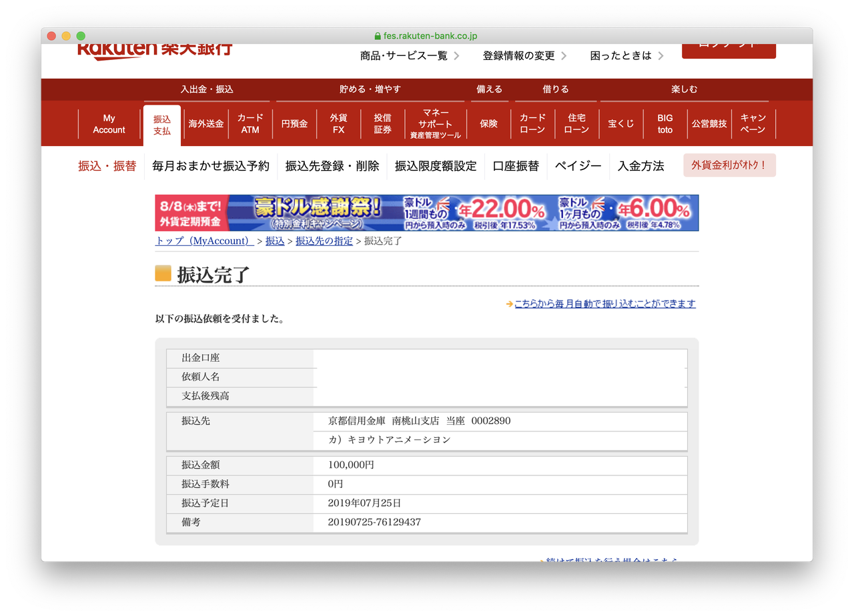Go to the カードローン tab
This screenshot has width=854, height=616.
pos(532,124)
